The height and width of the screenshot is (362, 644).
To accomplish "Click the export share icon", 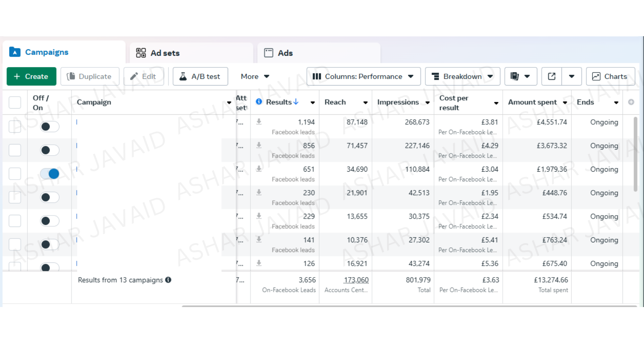I will coord(551,76).
